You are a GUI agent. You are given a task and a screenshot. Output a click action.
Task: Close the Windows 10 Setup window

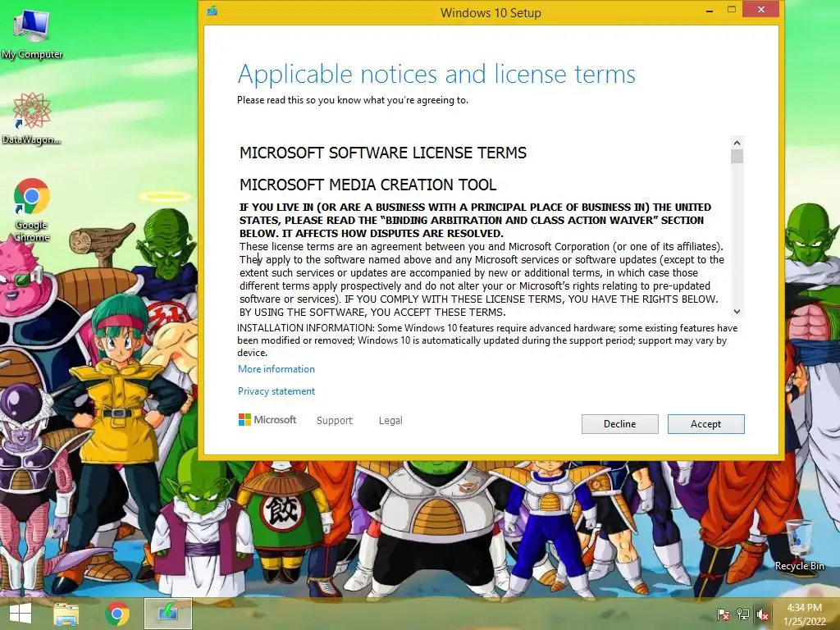click(760, 9)
